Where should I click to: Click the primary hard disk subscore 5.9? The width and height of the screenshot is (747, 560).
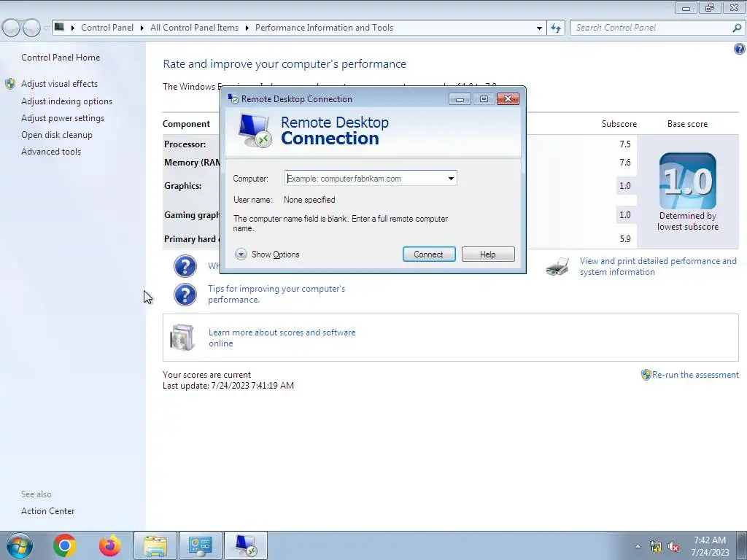pyautogui.click(x=625, y=239)
